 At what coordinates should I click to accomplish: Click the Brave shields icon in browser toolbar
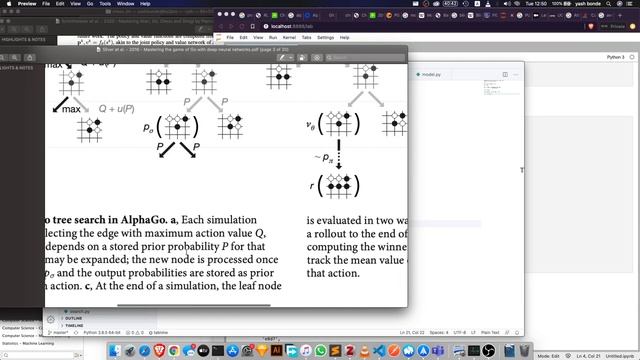(x=591, y=26)
